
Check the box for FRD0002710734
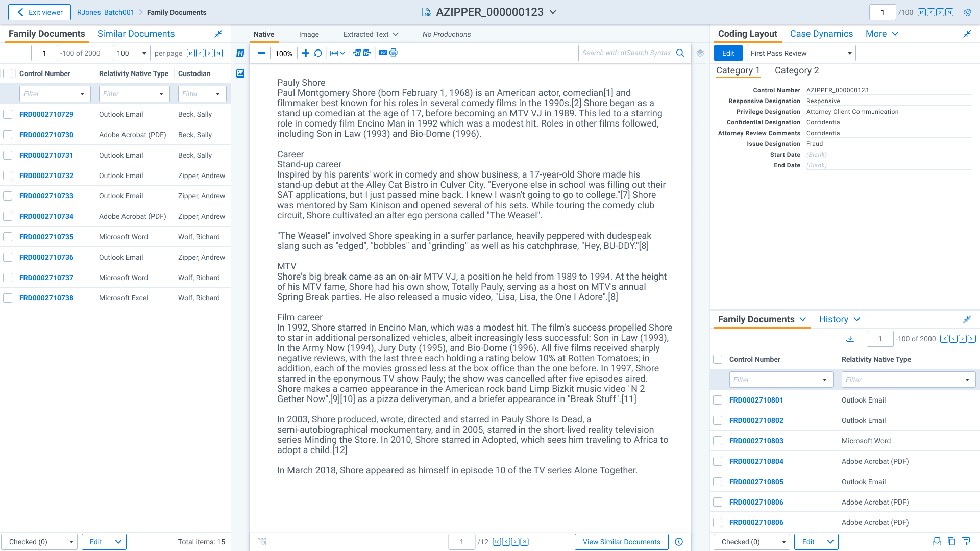pos(8,216)
